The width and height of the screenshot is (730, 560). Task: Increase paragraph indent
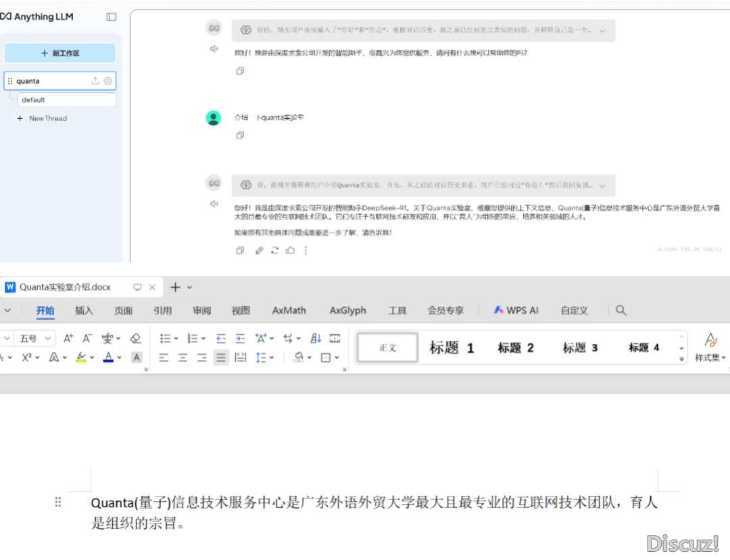[240, 338]
